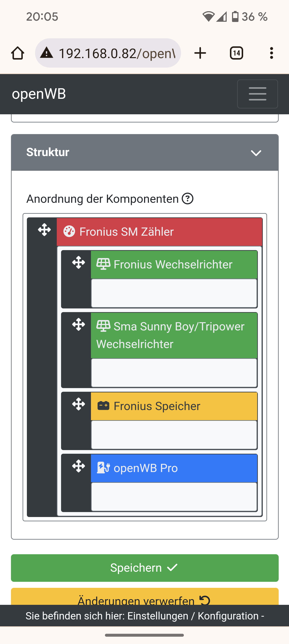Click move handle of Fronius SM Zähler

click(45, 230)
